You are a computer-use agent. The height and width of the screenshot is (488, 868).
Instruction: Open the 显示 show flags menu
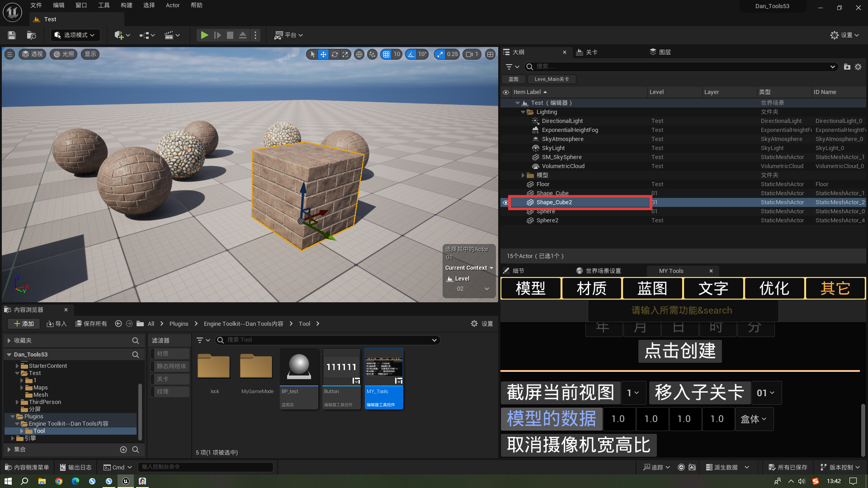(x=90, y=54)
